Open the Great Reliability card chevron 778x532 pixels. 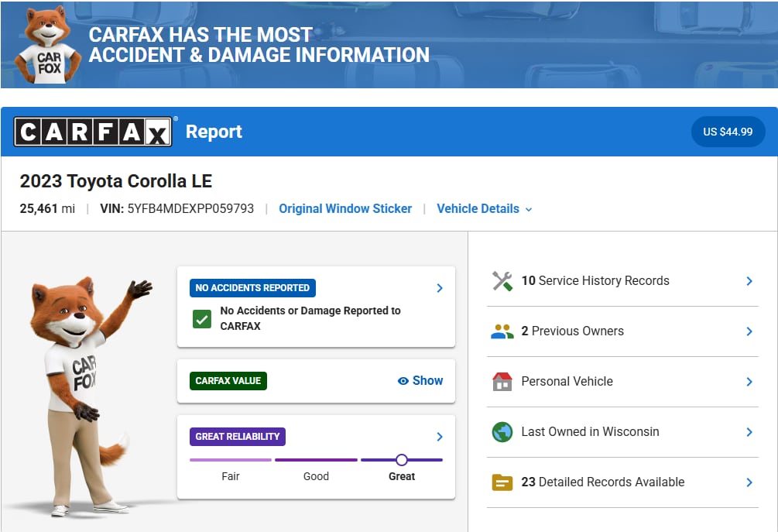point(440,437)
